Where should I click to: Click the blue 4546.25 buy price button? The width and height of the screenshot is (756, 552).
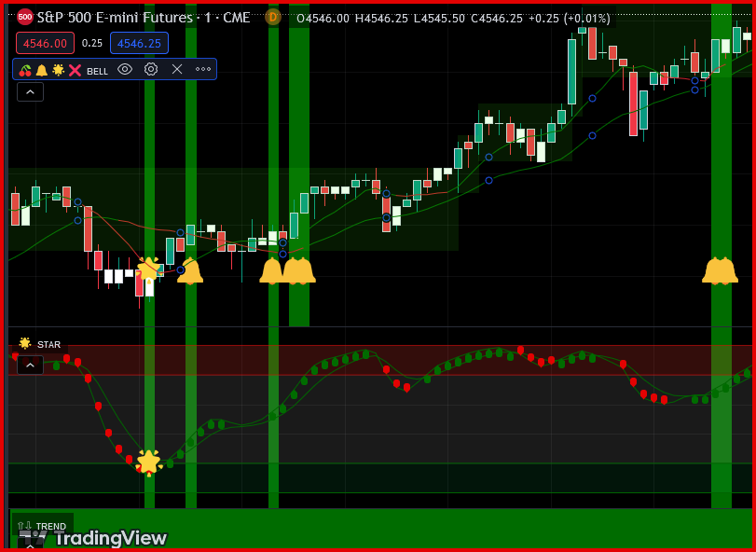(139, 43)
